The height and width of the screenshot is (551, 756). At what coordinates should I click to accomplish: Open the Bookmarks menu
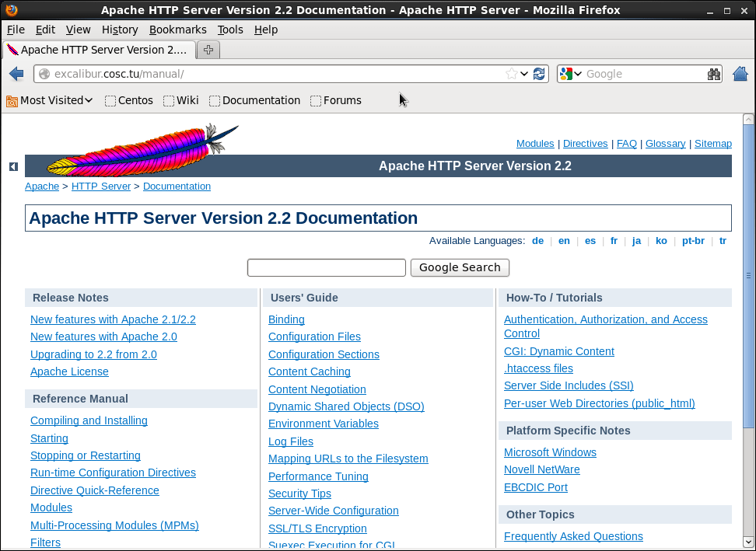coord(178,30)
